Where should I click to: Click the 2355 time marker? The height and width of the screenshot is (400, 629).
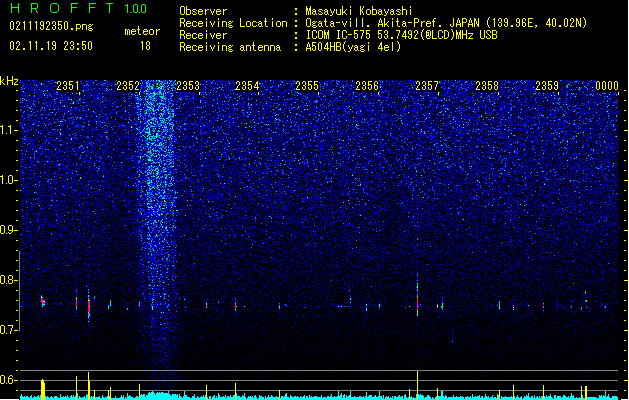(x=307, y=86)
